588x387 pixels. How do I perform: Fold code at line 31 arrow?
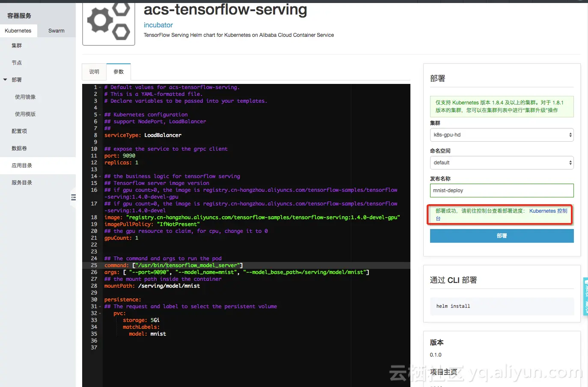pos(100,307)
